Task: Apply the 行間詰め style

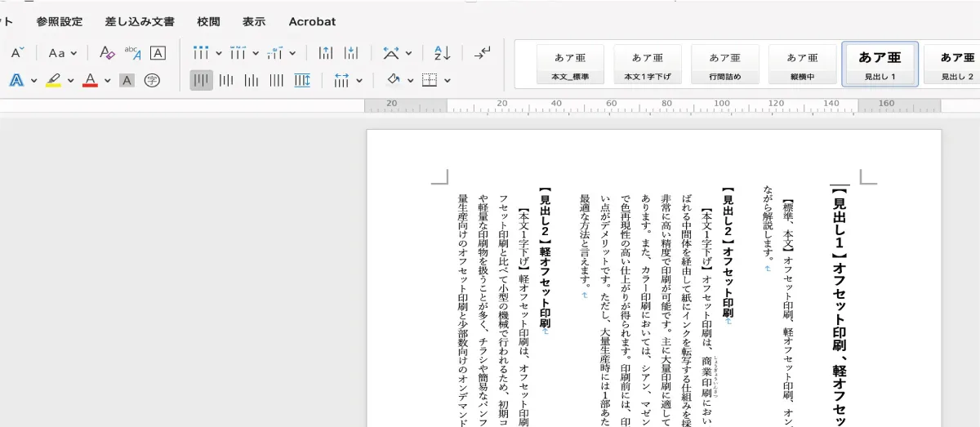Action: (x=724, y=65)
